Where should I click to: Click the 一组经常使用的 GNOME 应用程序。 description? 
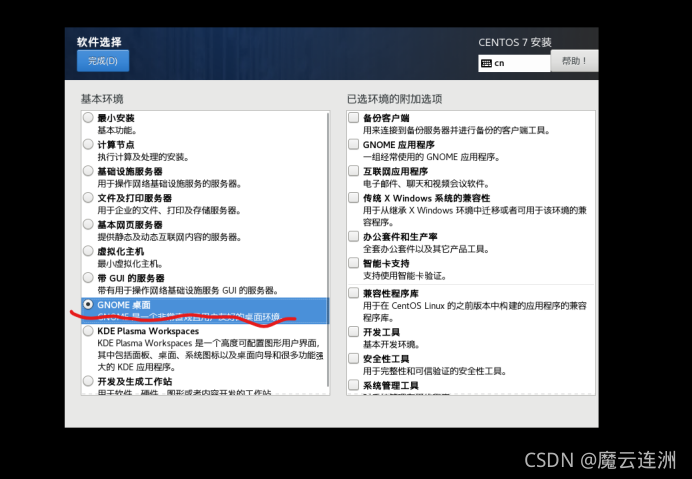click(x=431, y=157)
